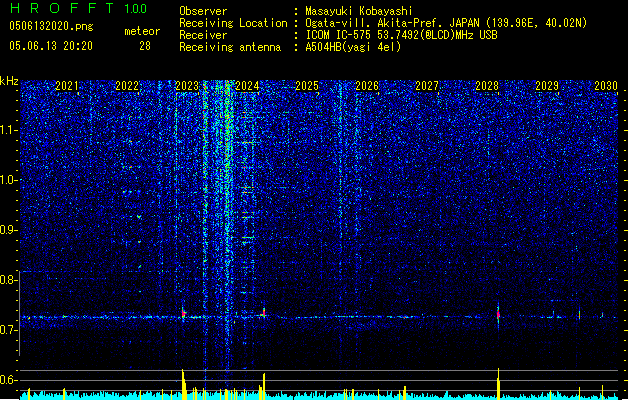
Task: Click time marker 2025
Action: pos(307,86)
